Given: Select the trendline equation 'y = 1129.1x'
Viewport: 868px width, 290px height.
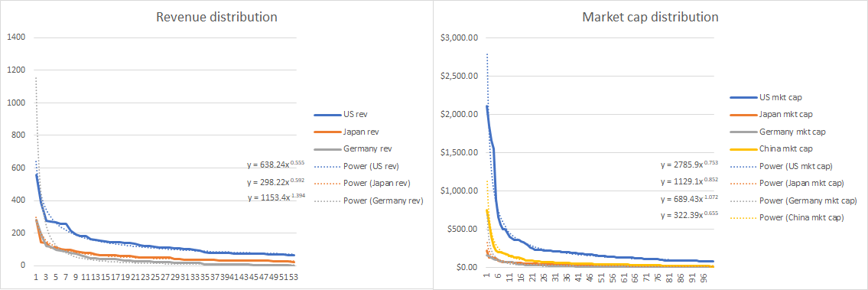Looking at the screenshot, I should [x=691, y=181].
